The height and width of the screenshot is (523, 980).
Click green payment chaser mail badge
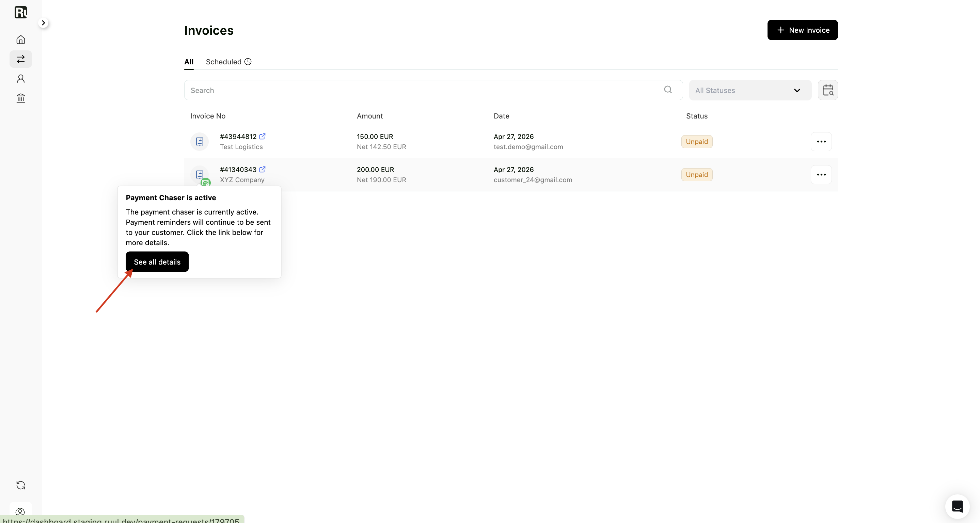tap(205, 183)
